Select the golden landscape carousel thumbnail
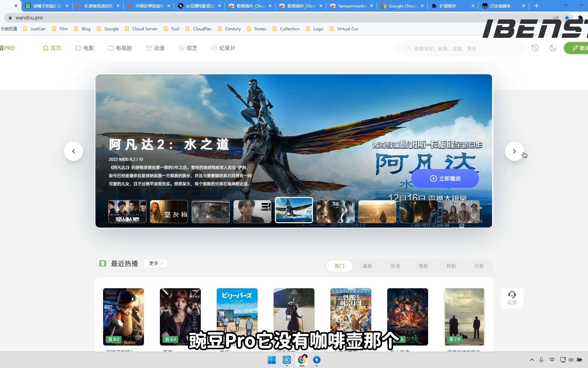This screenshot has width=588, height=368. click(377, 212)
